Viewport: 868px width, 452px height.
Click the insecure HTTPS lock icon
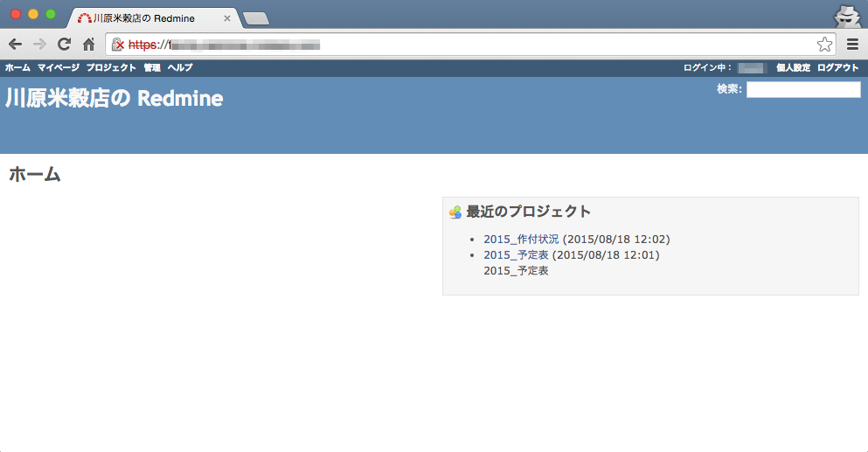point(117,45)
